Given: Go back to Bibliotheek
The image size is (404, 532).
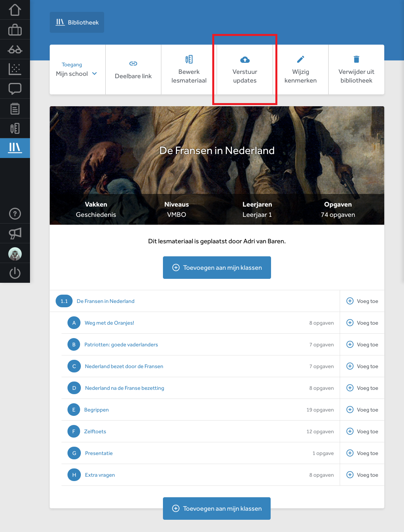Looking at the screenshot, I should [77, 23].
